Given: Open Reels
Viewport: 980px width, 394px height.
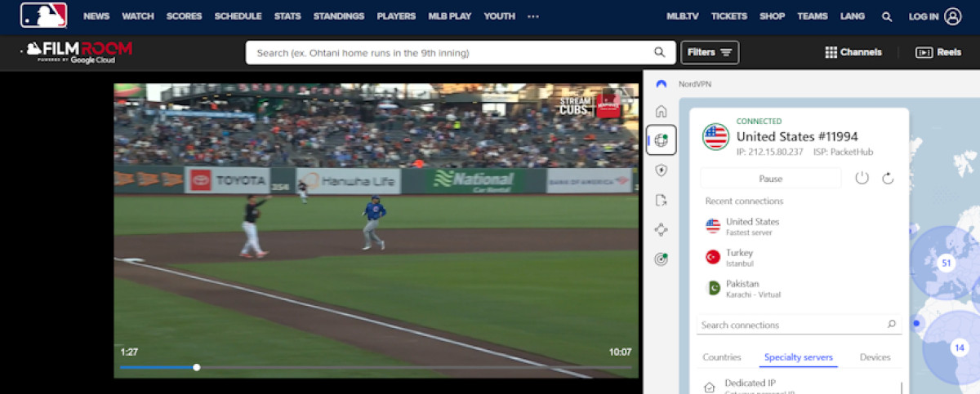Looking at the screenshot, I should 938,52.
